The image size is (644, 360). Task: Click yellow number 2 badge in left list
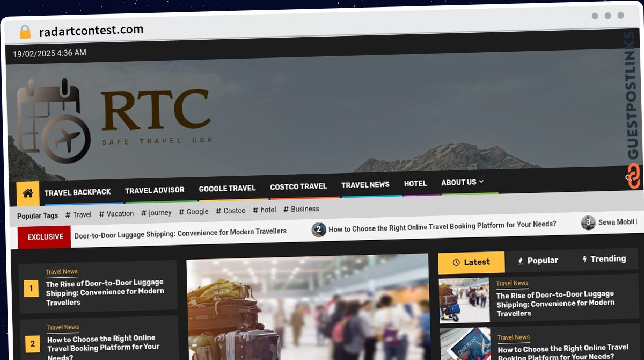click(33, 344)
